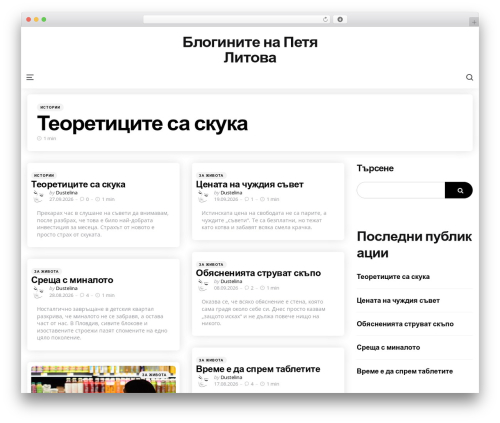Screen dimensions: 500x423
Task: Open the site title Блогините на Петя Литова
Action: pos(250,50)
